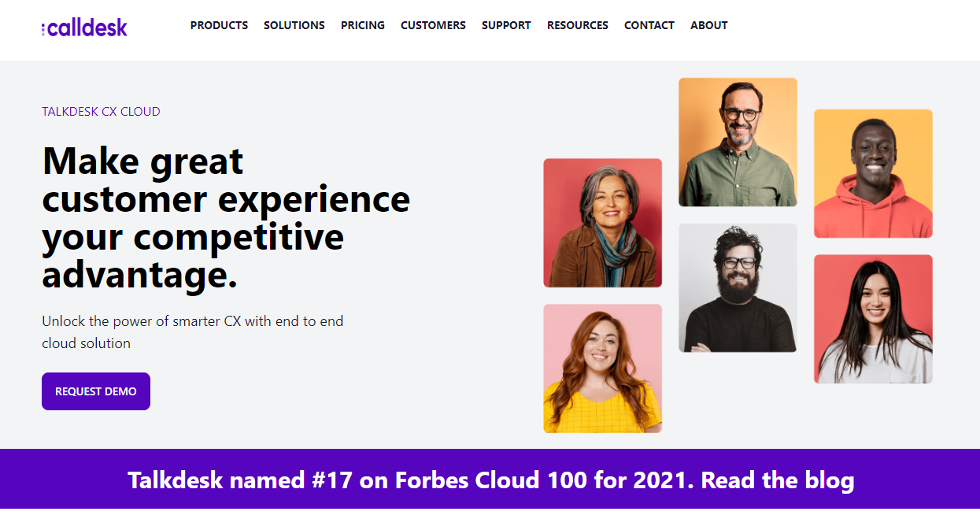Open the Products menu

click(219, 25)
